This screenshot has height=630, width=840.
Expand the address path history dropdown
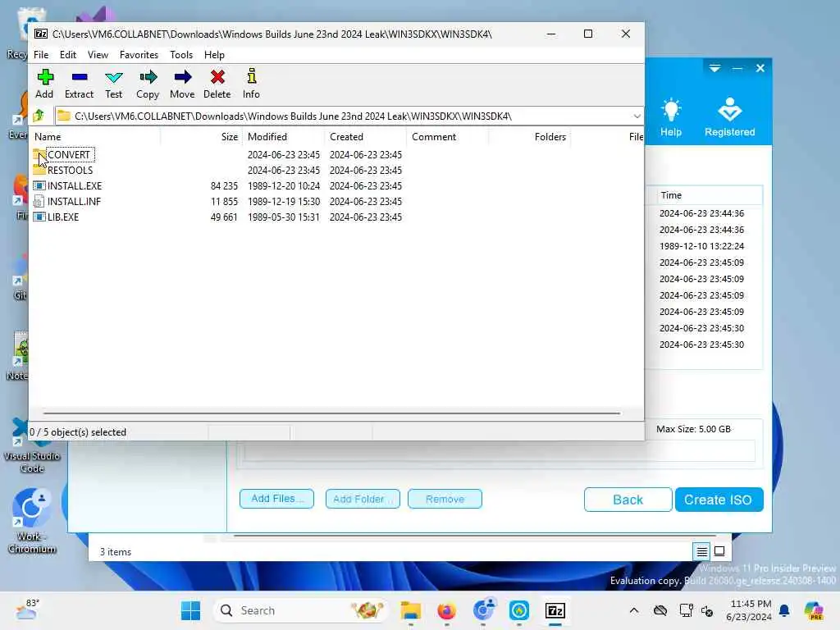pyautogui.click(x=637, y=116)
